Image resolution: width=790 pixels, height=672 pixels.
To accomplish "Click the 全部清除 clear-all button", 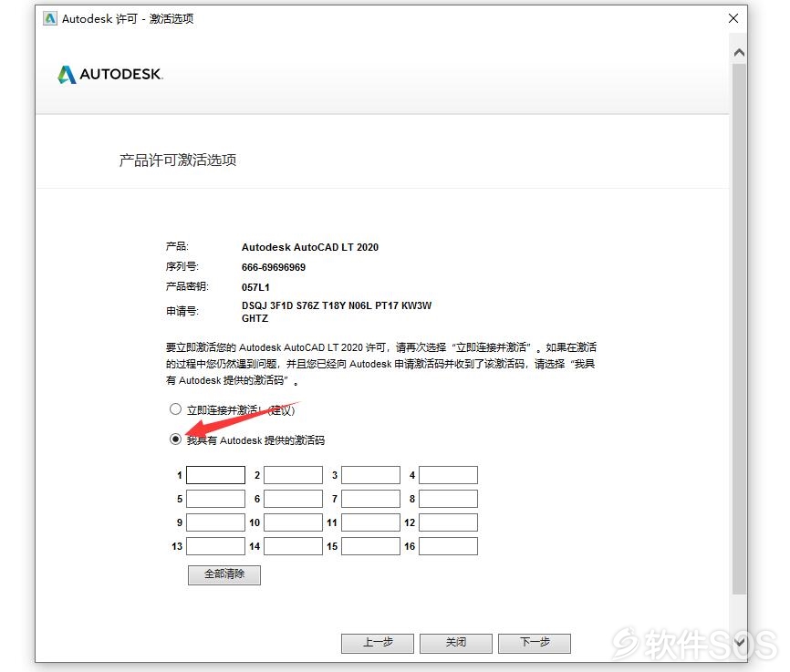I will pos(224,574).
